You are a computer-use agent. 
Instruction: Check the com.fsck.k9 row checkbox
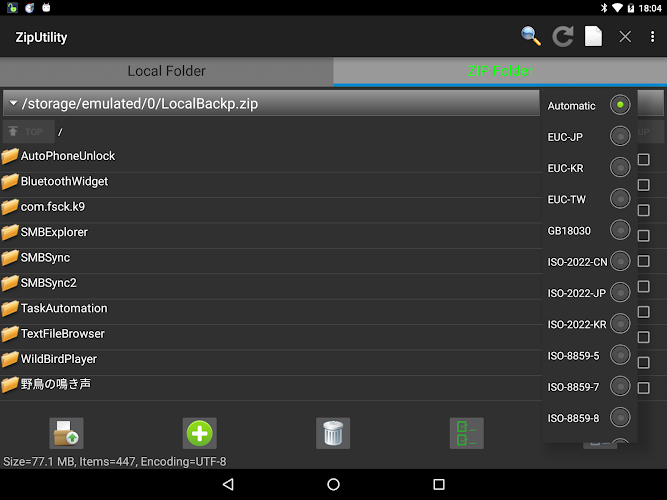[x=644, y=210]
